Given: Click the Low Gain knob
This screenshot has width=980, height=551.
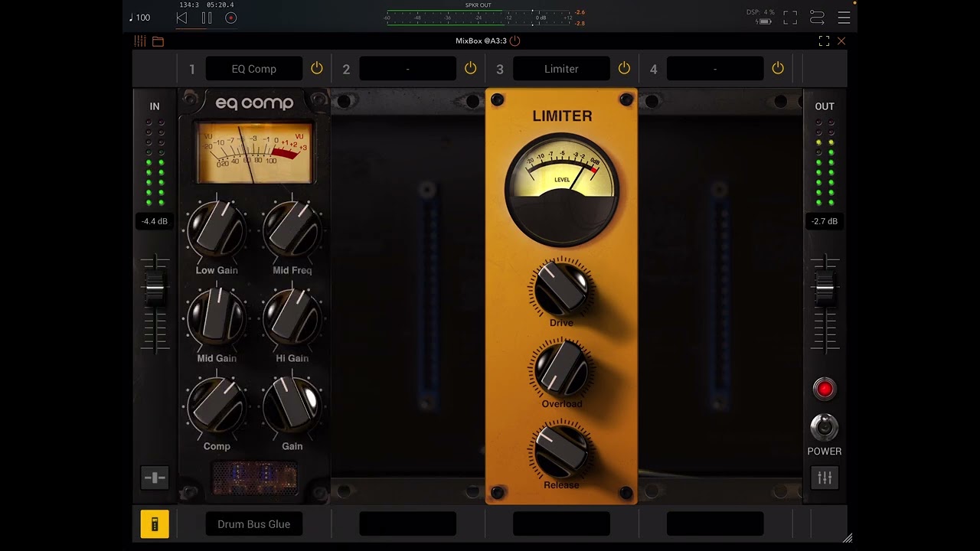Looking at the screenshot, I should click(x=217, y=230).
